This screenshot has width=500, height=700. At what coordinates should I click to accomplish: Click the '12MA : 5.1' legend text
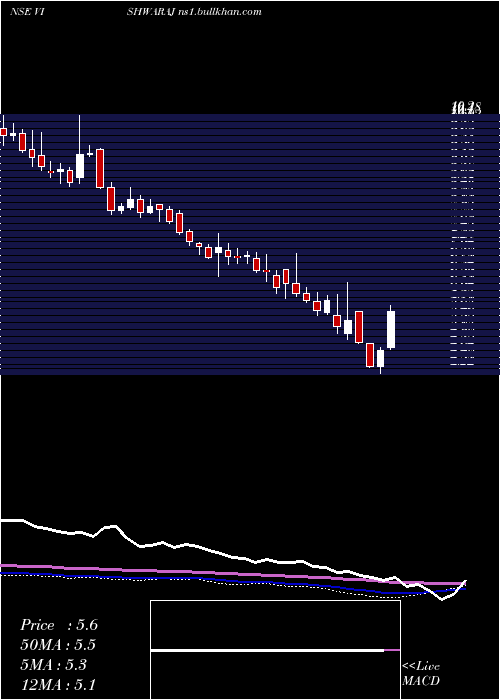coord(58,685)
